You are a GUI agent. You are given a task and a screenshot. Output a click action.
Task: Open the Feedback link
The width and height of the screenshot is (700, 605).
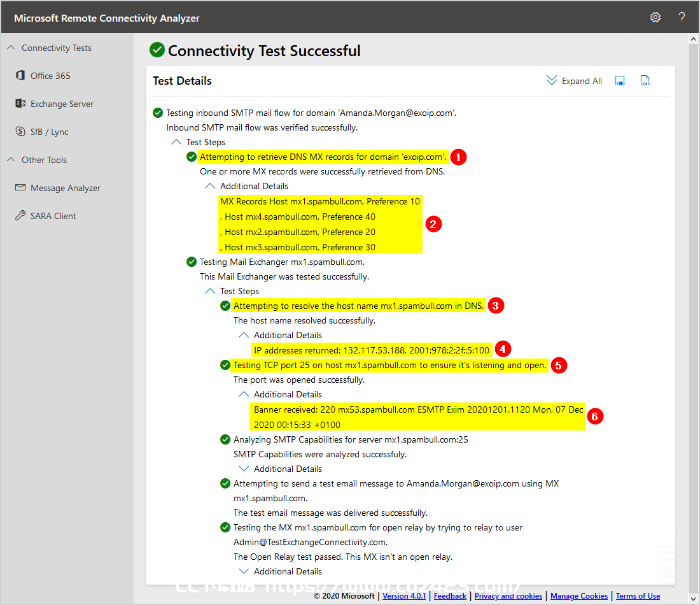(x=450, y=595)
